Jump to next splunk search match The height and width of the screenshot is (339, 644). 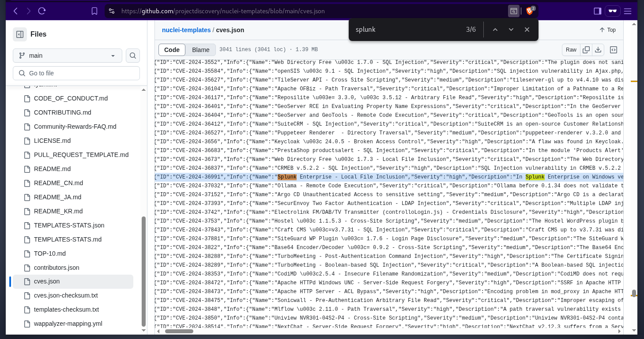[511, 30]
